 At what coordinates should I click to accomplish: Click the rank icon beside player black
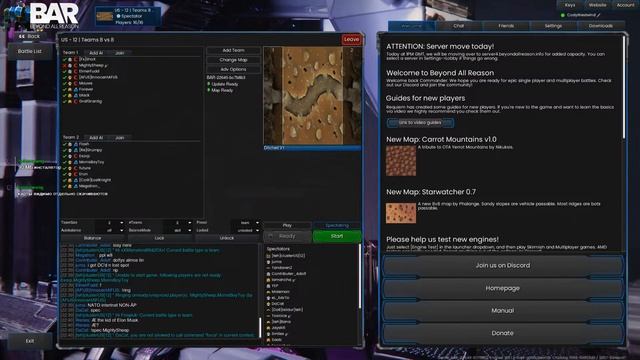pos(70,95)
